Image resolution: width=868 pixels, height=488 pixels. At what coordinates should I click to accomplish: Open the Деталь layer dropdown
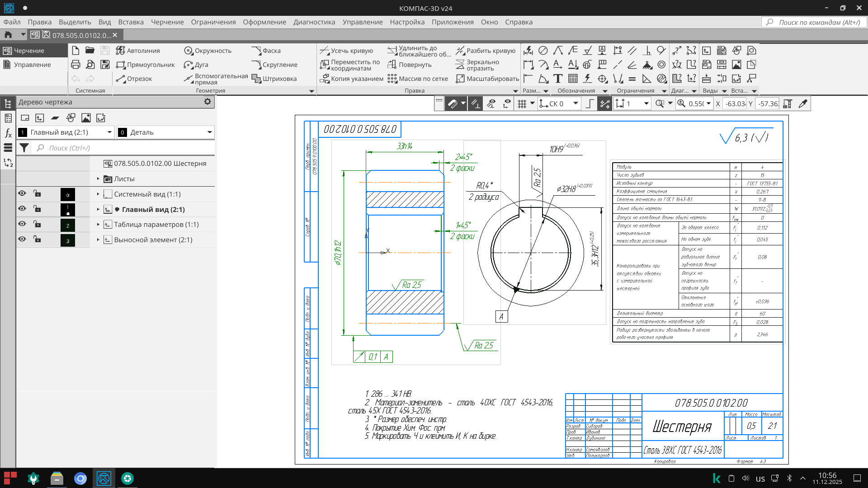pyautogui.click(x=209, y=132)
